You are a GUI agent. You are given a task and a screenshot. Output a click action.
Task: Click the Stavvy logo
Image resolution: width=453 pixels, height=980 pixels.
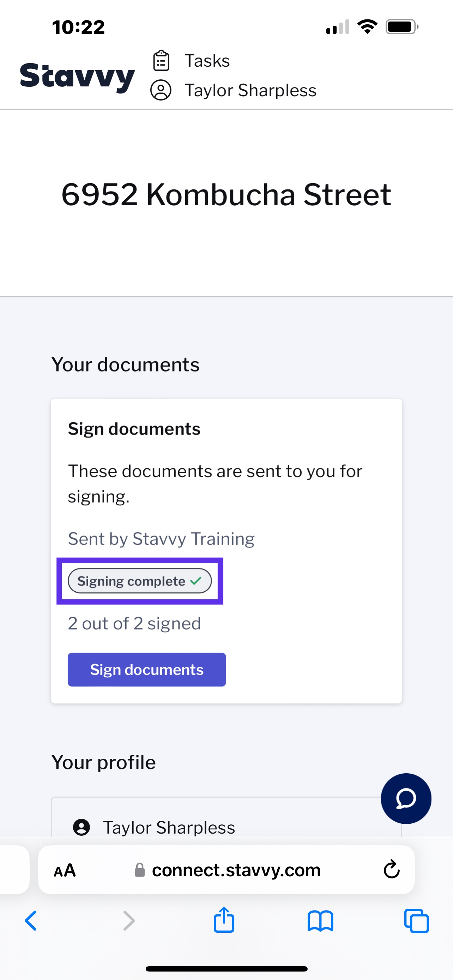pyautogui.click(x=77, y=77)
